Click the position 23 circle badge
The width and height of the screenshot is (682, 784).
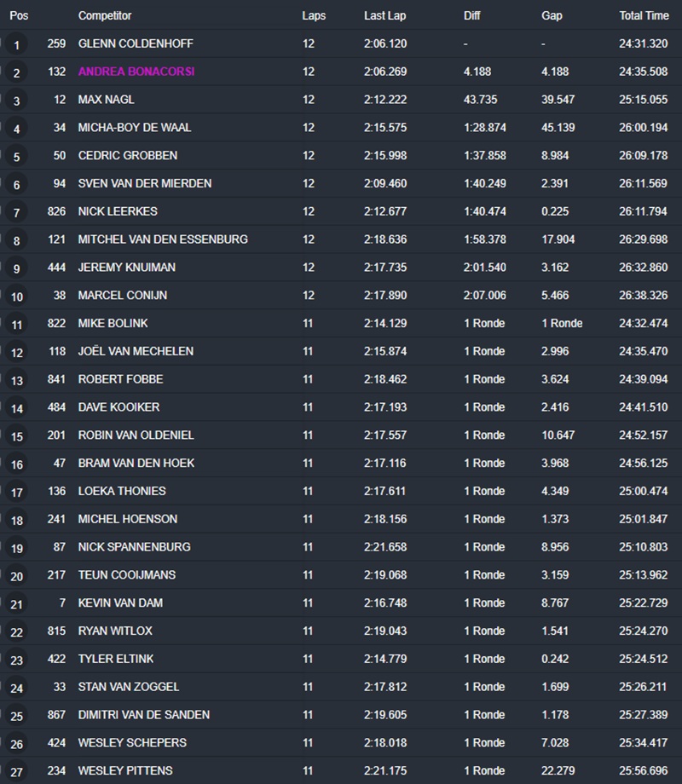[x=16, y=660]
